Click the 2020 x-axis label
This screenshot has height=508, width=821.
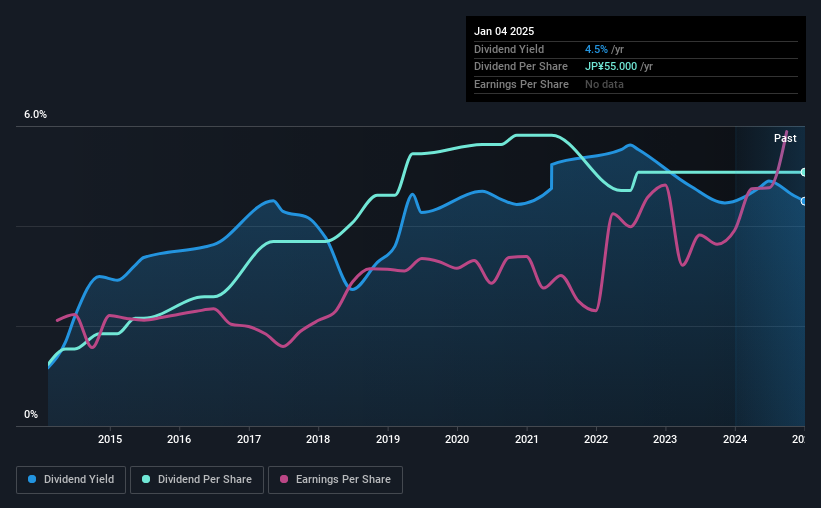[x=457, y=439]
